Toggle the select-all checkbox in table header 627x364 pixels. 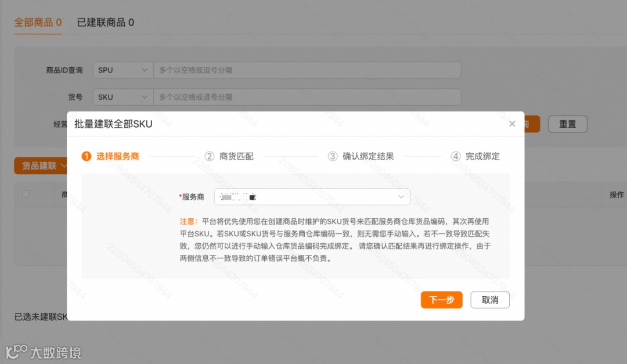[x=26, y=194]
